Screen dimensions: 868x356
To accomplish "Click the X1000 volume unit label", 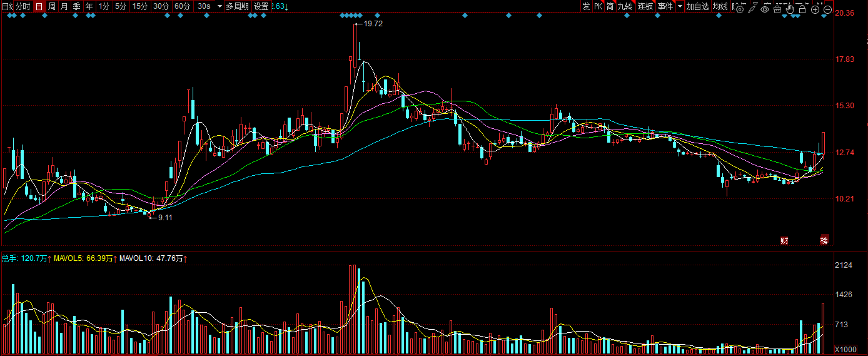I will pyautogui.click(x=845, y=349).
